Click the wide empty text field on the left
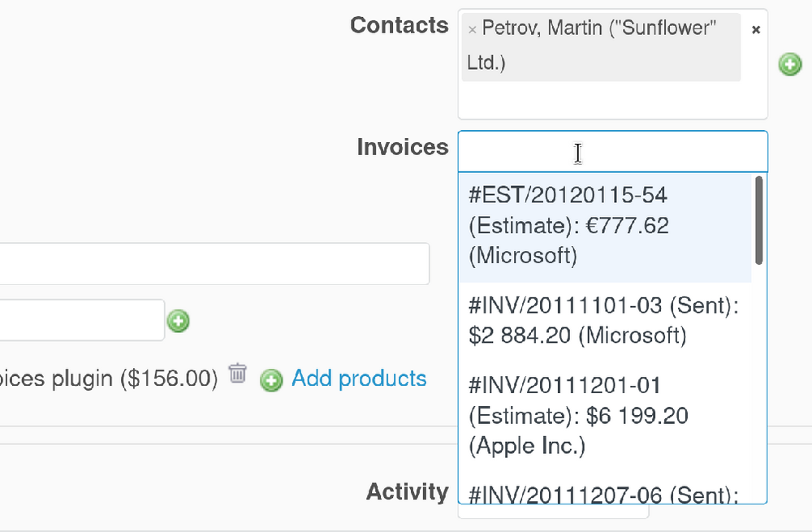This screenshot has height=532, width=812. pos(211,263)
